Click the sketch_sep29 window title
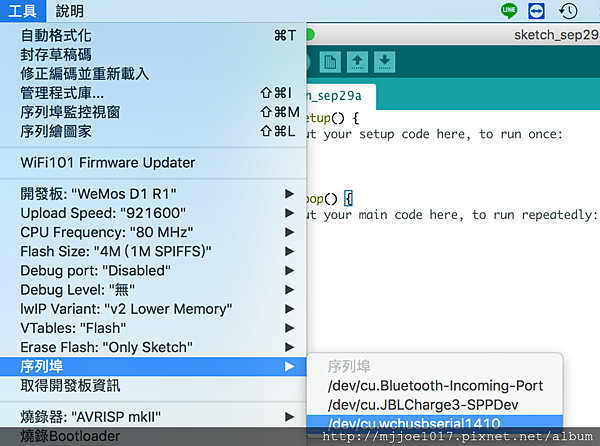Viewport: 600px width, 446px height. point(556,35)
